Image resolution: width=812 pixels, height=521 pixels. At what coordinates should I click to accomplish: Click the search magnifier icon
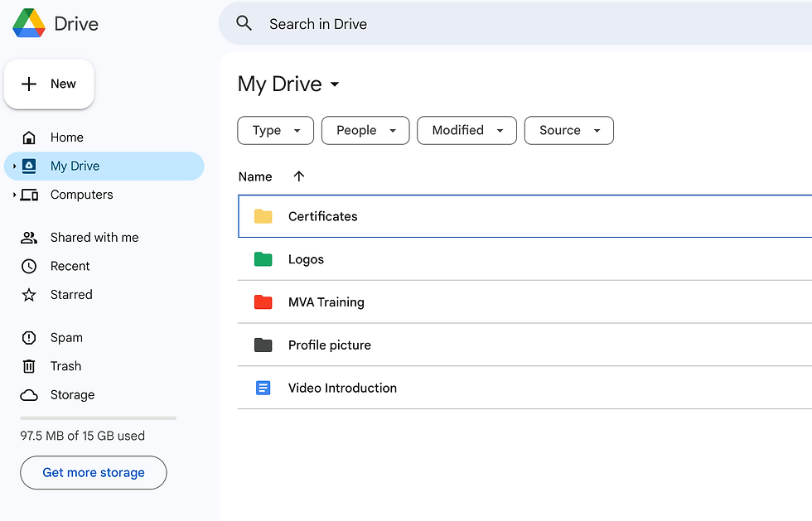click(x=244, y=23)
